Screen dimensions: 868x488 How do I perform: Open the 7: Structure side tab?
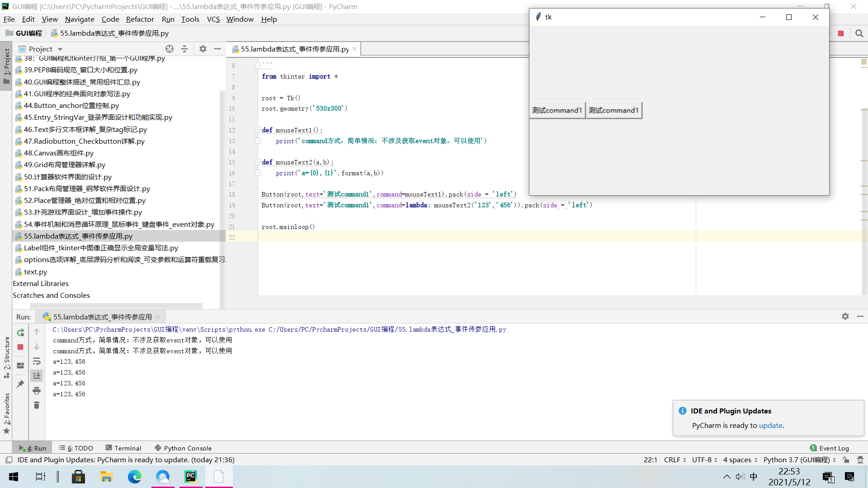tap(6, 357)
